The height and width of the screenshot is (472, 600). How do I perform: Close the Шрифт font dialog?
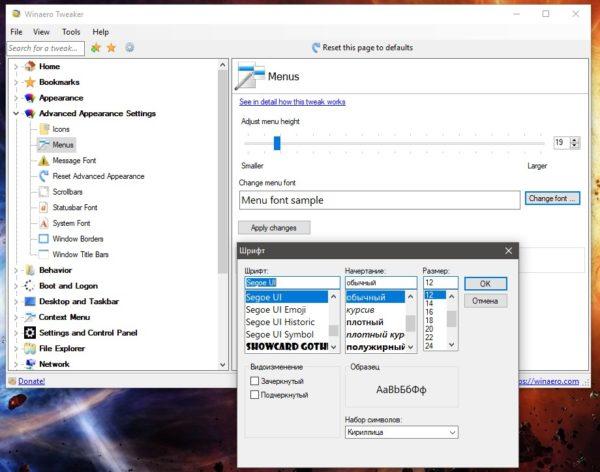[508, 251]
